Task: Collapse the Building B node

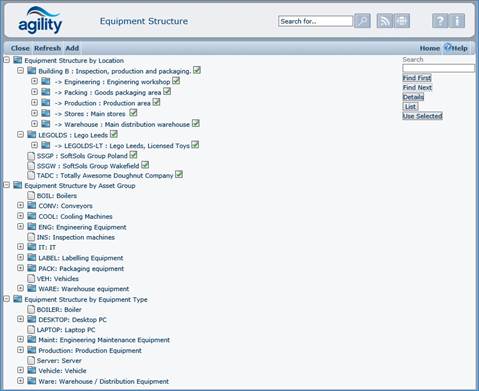Action: [20, 71]
